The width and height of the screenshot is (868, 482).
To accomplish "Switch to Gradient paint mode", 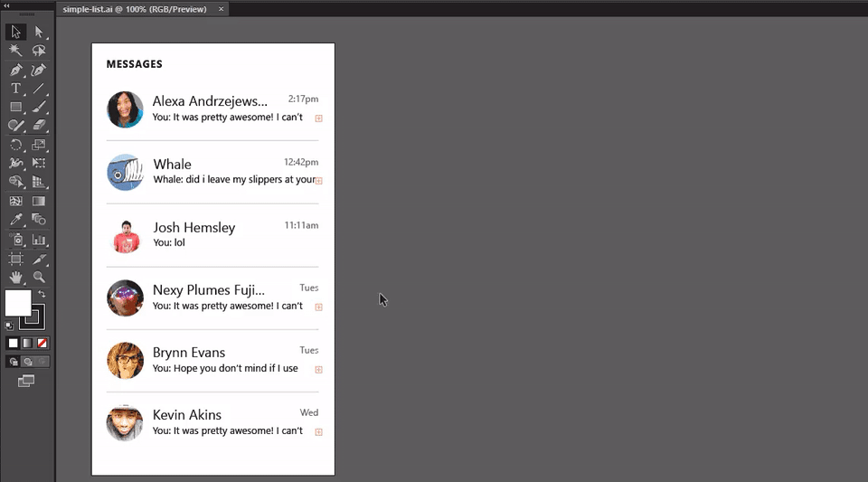I will [28, 343].
